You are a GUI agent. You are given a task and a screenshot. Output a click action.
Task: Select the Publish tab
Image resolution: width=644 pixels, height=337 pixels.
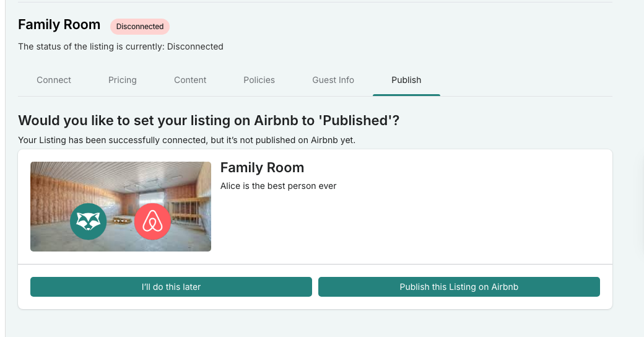(x=406, y=80)
